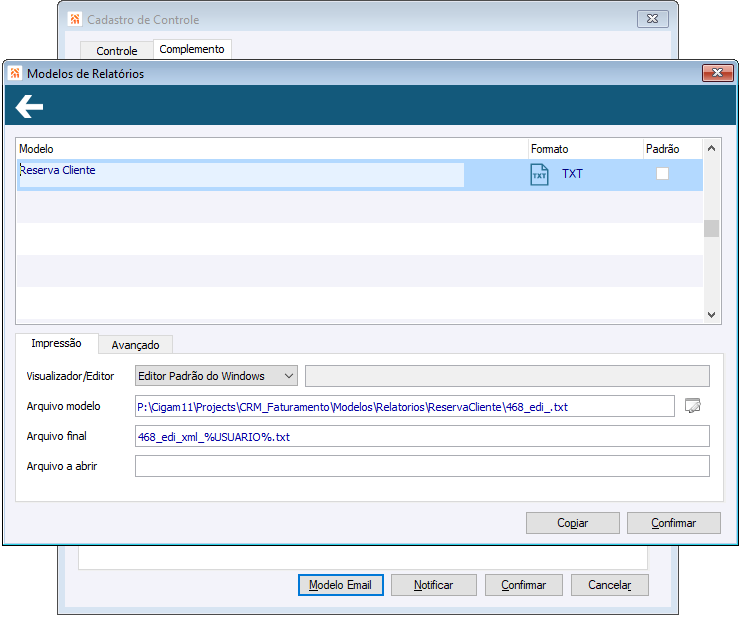Select the Reserva Cliente model name cell

(241, 174)
